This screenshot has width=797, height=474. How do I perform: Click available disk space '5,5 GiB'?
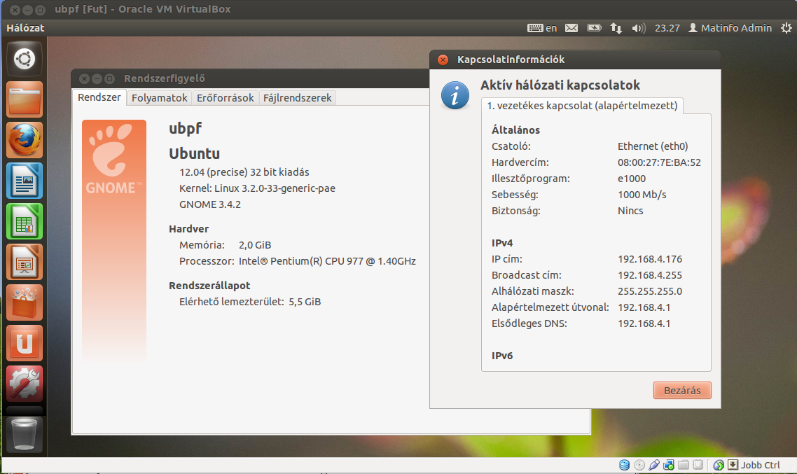304,302
